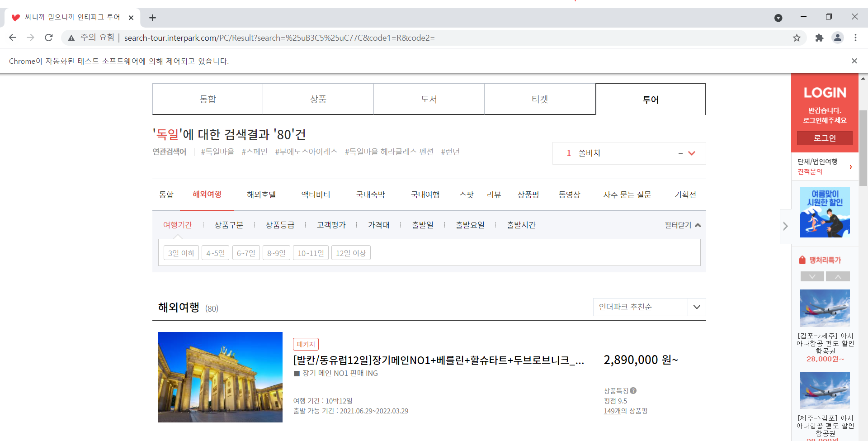The width and height of the screenshot is (868, 441).
Task: Open the 해외호텔 category tab
Action: [261, 195]
